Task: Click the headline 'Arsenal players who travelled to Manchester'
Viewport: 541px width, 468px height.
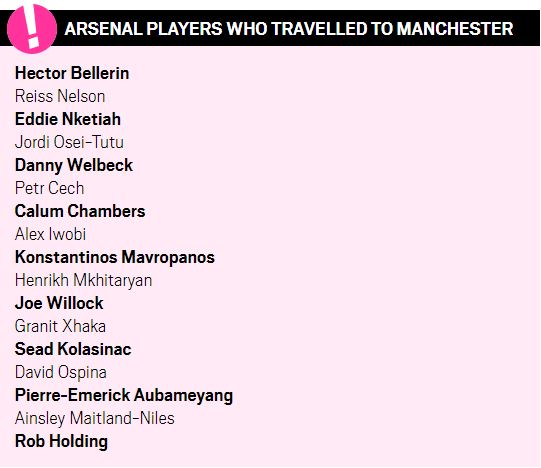Action: coord(289,29)
